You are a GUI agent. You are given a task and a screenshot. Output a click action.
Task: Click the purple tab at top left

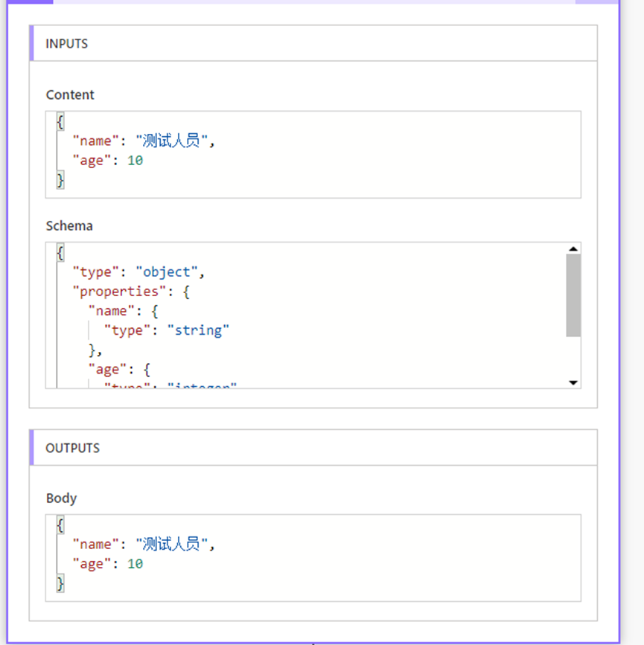pyautogui.click(x=28, y=4)
